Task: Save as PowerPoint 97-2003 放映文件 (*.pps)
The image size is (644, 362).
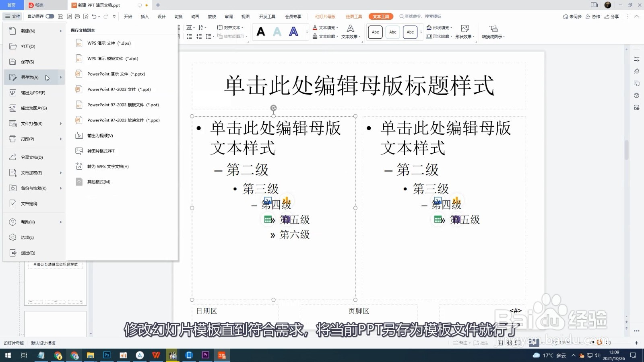Action: pos(122,120)
